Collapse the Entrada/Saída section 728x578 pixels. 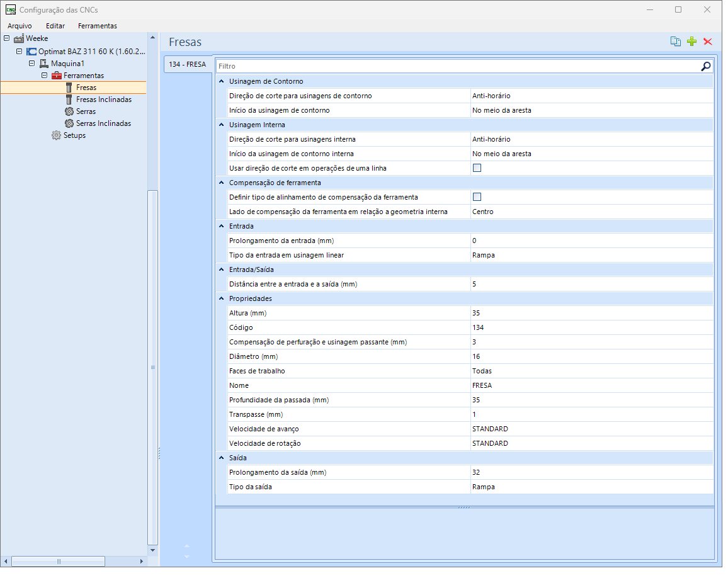222,269
